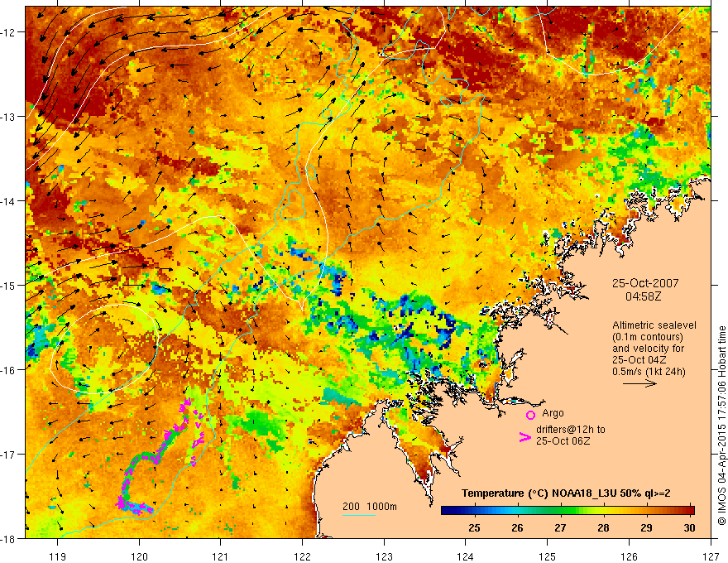Screen dimensions: 728x563
Task: Click longitude axis label 123
Action: click(384, 556)
